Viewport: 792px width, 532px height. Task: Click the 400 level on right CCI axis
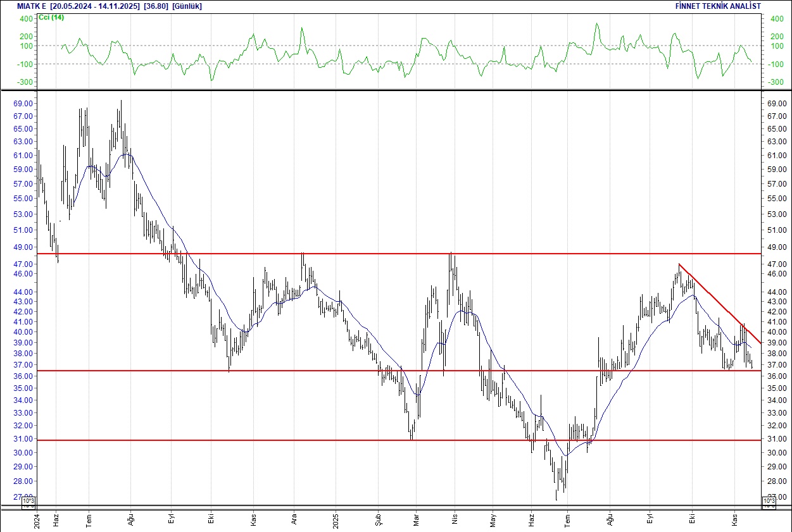[x=776, y=19]
